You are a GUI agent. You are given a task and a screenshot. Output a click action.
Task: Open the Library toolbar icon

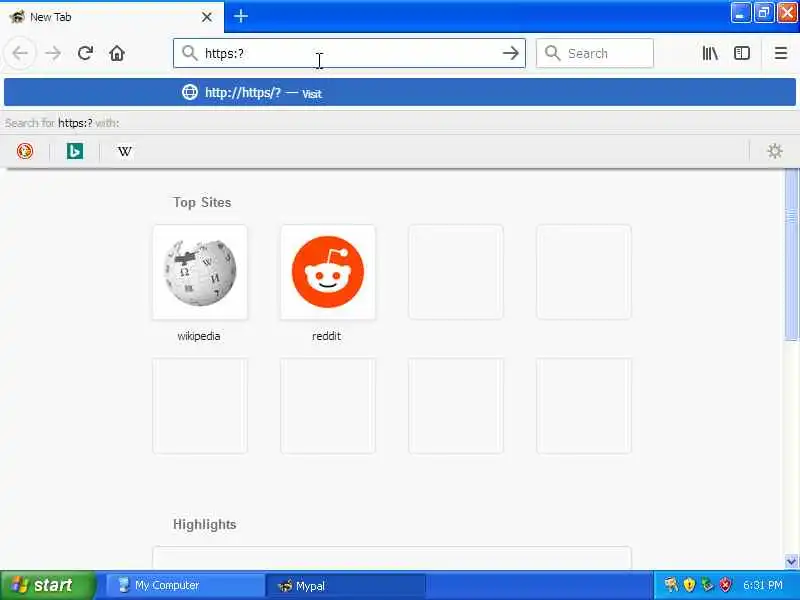tap(710, 53)
